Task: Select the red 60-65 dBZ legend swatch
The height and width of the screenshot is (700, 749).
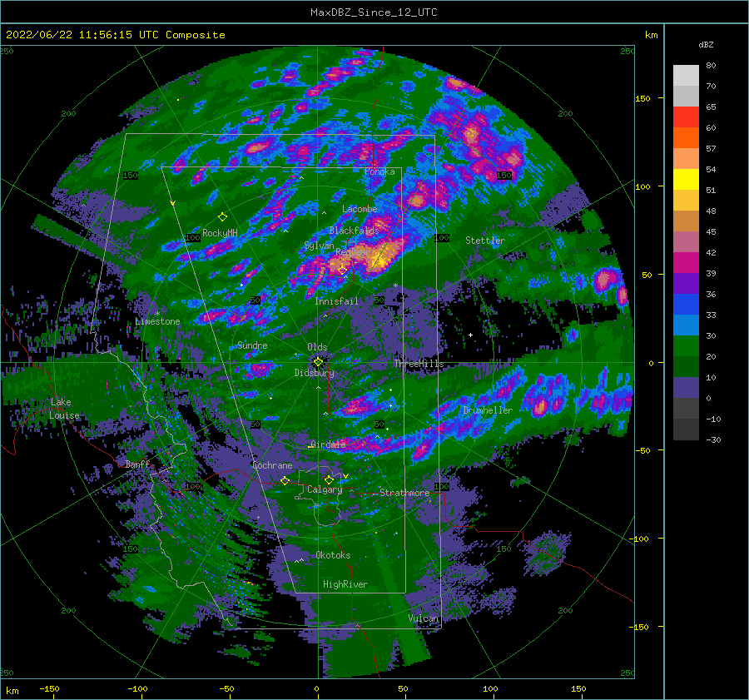Action: (x=686, y=117)
